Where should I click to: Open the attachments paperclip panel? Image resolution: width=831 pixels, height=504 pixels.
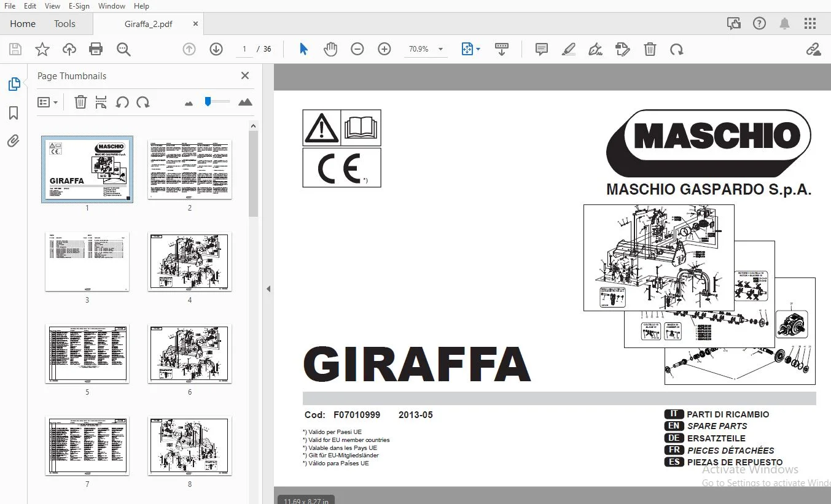tap(14, 141)
